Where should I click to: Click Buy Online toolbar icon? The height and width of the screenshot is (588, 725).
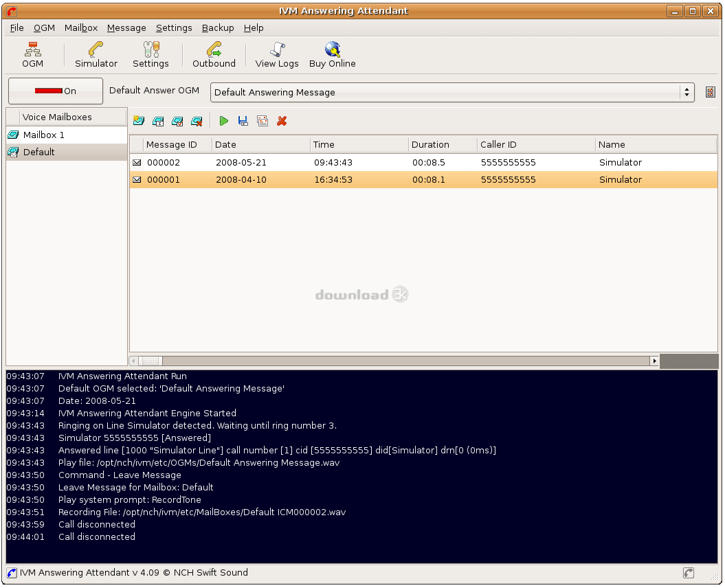[332, 54]
